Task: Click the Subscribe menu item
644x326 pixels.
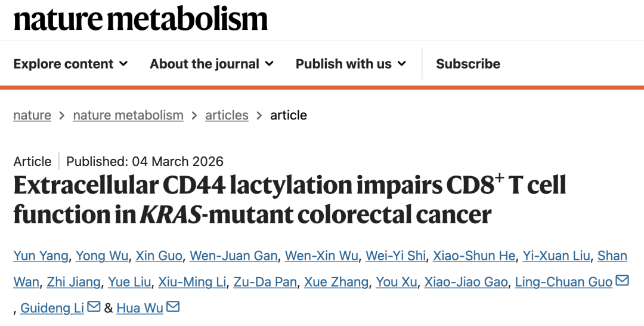Action: coord(468,64)
